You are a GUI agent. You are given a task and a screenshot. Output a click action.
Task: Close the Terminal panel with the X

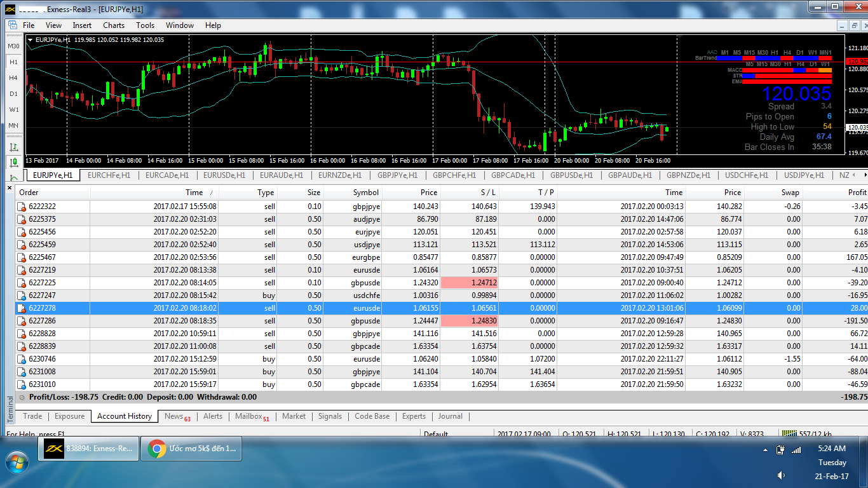[10, 187]
